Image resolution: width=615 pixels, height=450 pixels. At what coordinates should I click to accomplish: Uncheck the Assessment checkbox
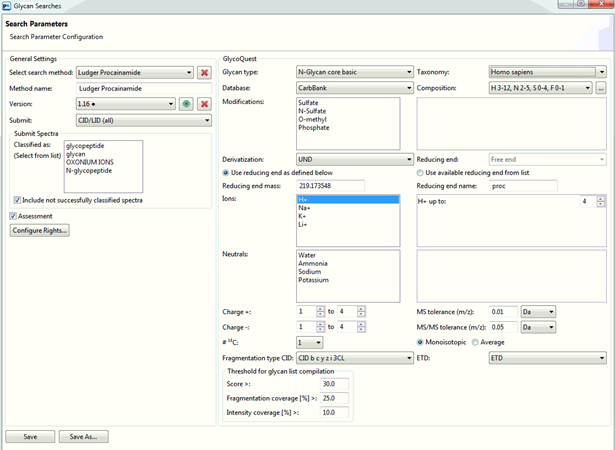13,215
